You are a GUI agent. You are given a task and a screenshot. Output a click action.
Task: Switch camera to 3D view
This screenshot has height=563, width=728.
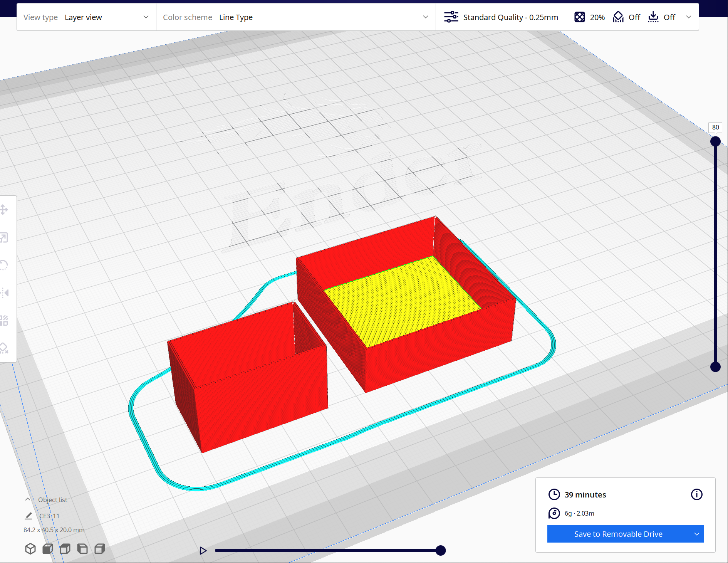30,548
